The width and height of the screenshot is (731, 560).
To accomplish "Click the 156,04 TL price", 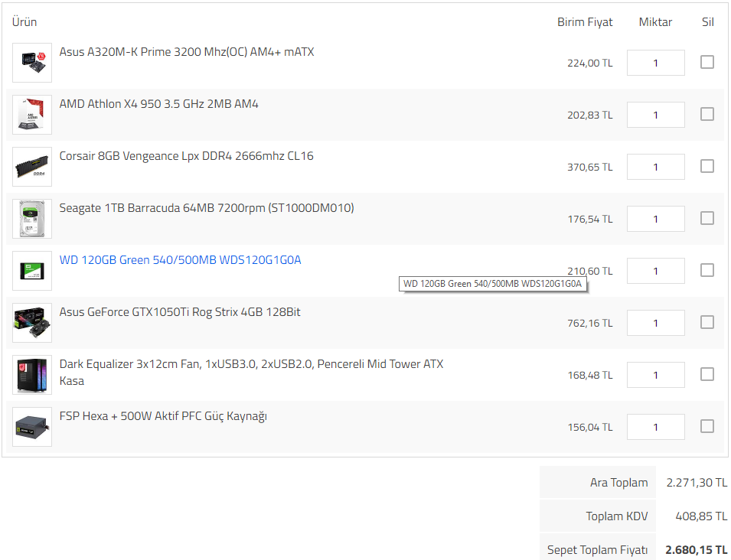I will click(589, 427).
